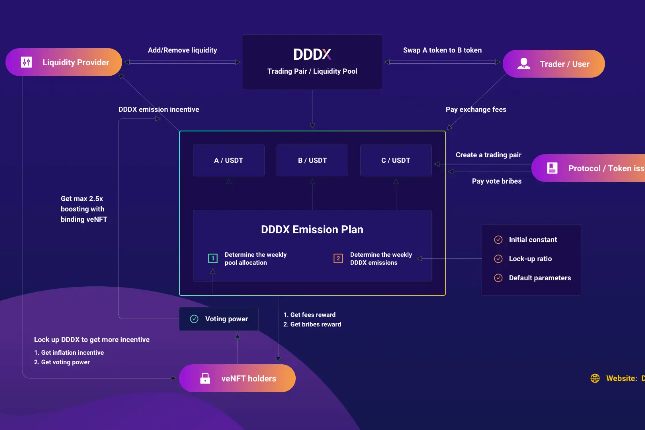The height and width of the screenshot is (430, 645).
Task: Click the check icon beside Lock-up ratio
Action: (498, 258)
